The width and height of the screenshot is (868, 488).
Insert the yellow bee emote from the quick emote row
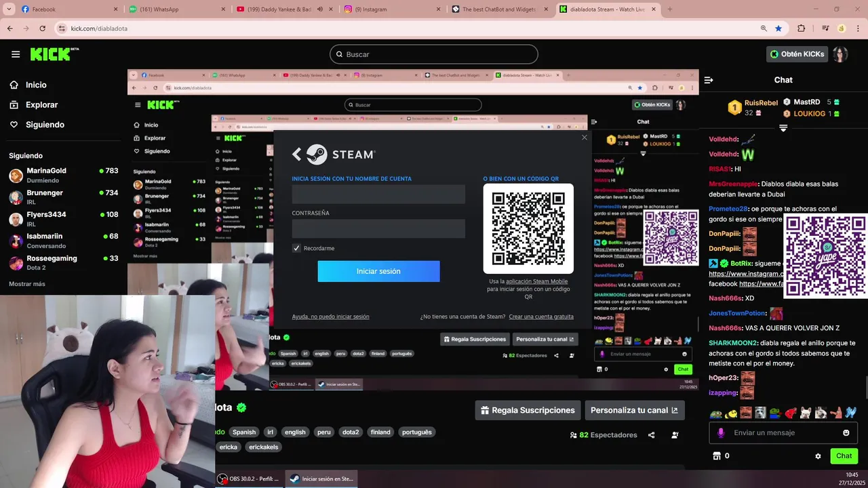[x=731, y=413]
